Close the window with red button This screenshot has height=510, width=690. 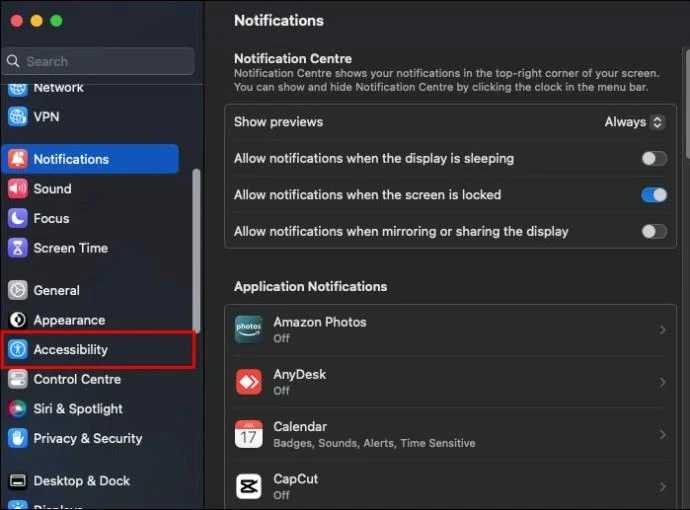[x=17, y=21]
